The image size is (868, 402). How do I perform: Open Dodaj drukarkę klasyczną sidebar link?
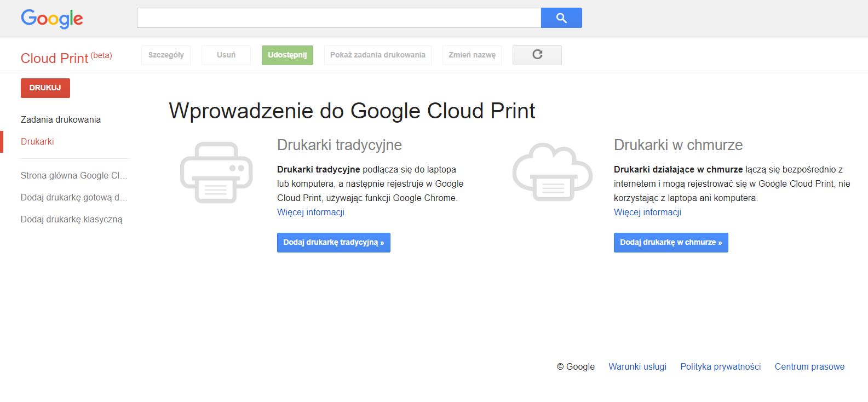click(x=72, y=219)
